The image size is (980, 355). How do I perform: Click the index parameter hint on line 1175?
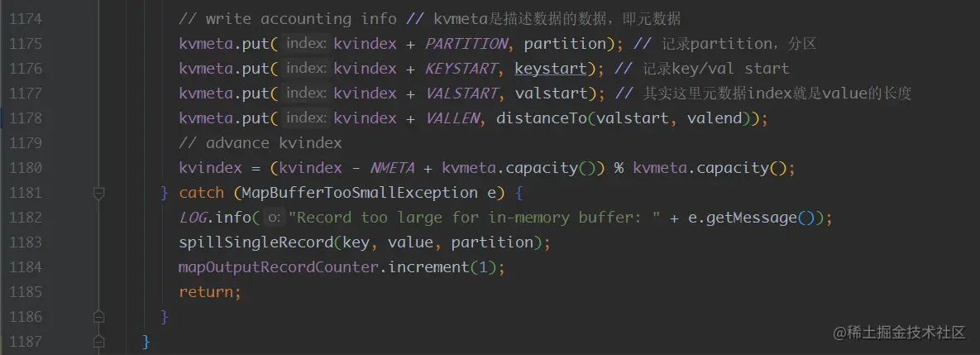[305, 44]
